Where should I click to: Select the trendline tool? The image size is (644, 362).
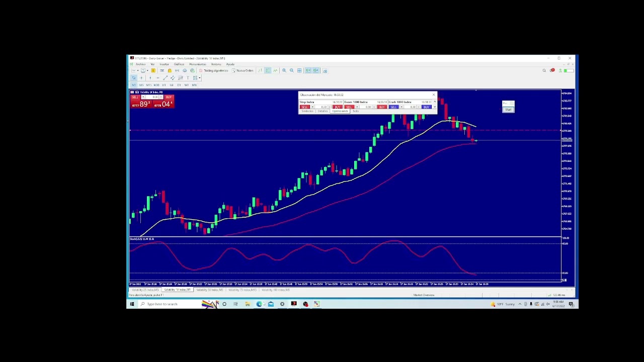pyautogui.click(x=165, y=78)
